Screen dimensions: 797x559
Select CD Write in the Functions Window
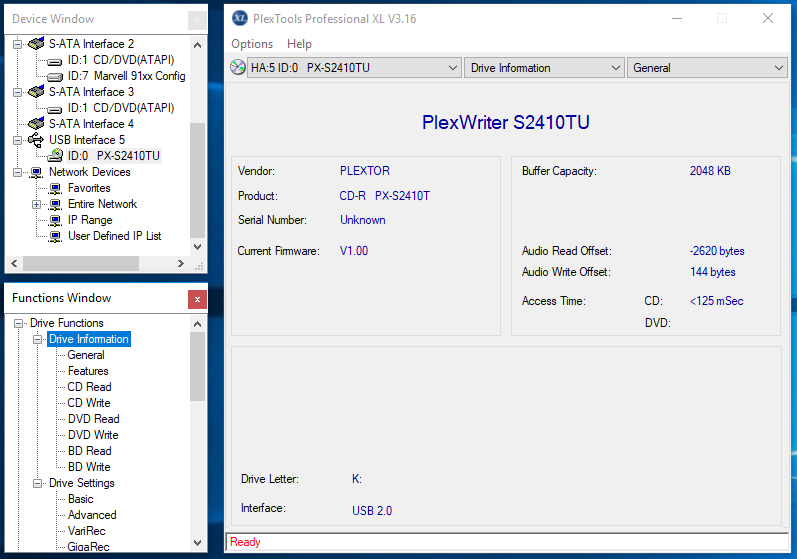click(x=89, y=403)
